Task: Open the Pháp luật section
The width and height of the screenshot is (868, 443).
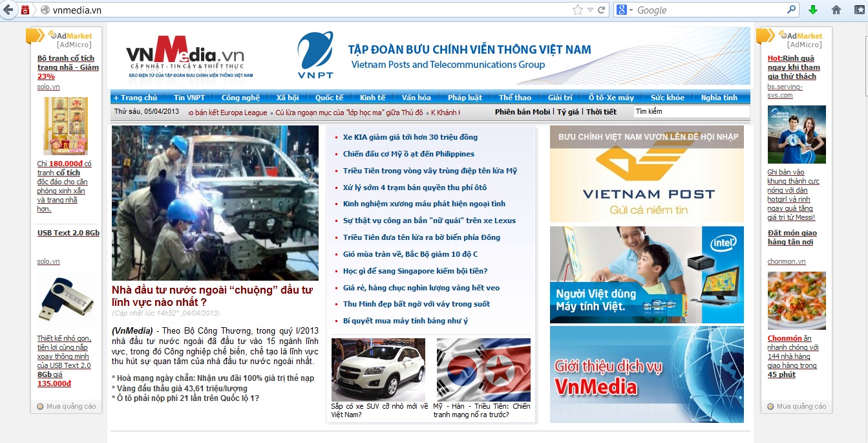Action: [465, 98]
